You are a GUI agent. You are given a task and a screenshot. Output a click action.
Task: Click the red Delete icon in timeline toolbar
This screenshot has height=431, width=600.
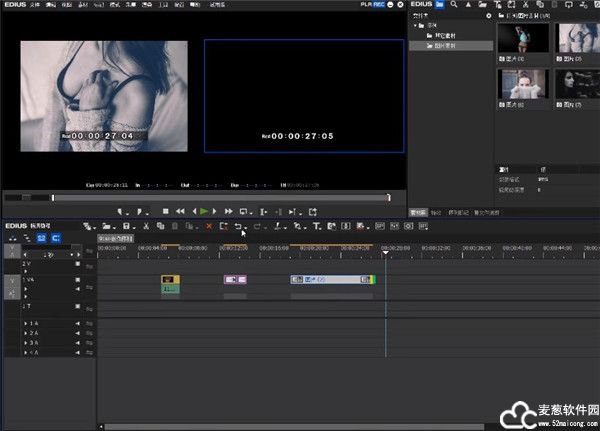[209, 227]
